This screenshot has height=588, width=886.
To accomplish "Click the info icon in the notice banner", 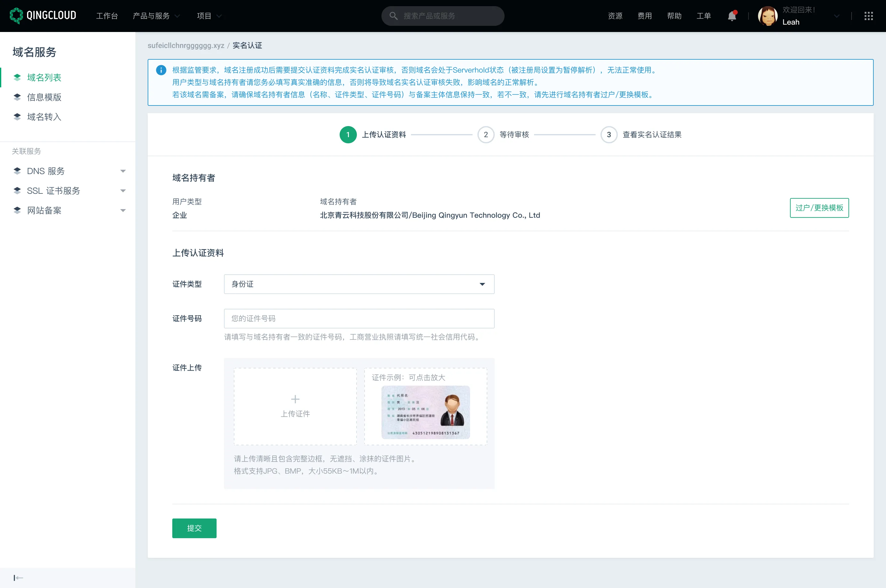I will [161, 70].
